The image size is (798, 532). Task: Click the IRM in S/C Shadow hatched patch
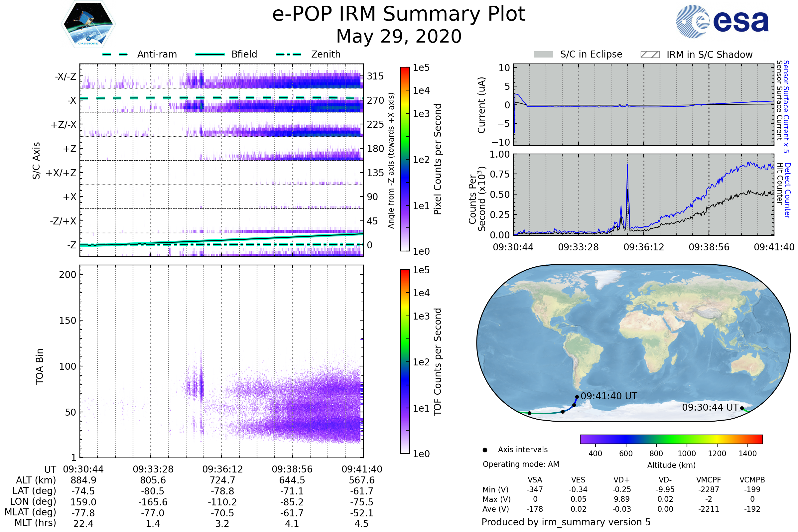pos(650,55)
